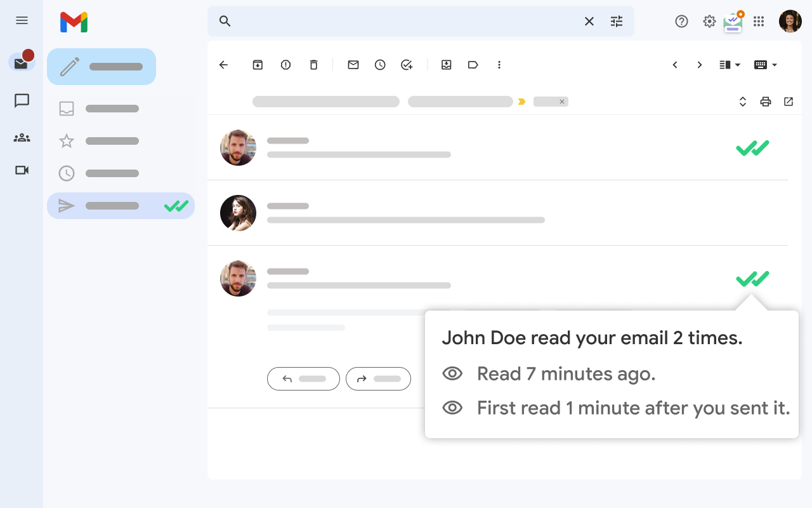Viewport: 812px width, 508px height.
Task: Add this email to Google Tasks
Action: pos(407,64)
